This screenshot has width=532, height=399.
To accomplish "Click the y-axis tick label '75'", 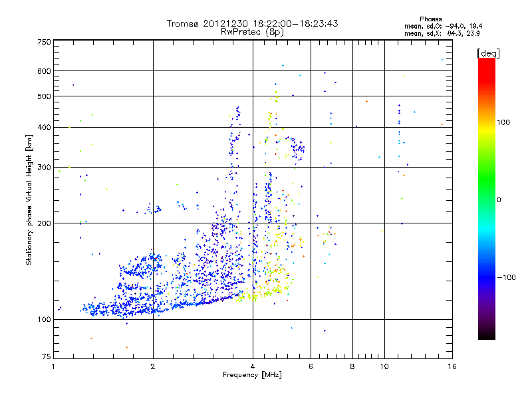I will [47, 356].
